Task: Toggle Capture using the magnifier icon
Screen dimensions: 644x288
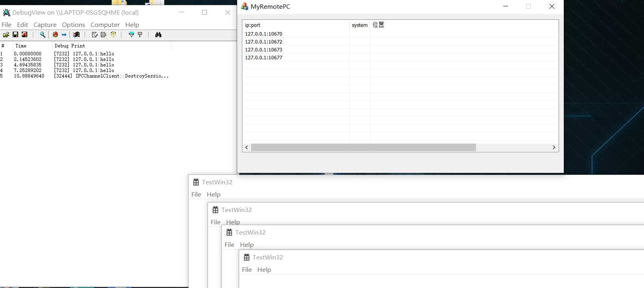Action: tap(43, 35)
